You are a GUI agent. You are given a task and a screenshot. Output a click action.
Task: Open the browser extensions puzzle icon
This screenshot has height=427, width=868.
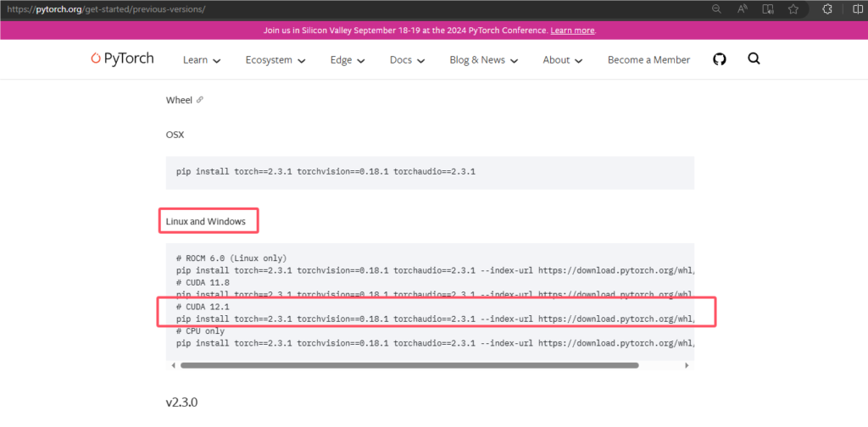828,8
